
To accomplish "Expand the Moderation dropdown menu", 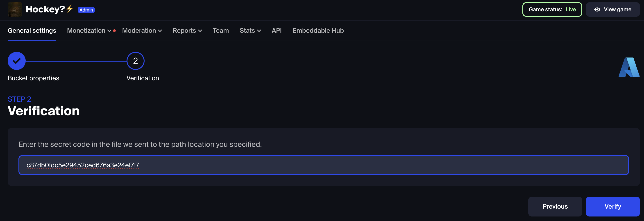I will pos(142,30).
